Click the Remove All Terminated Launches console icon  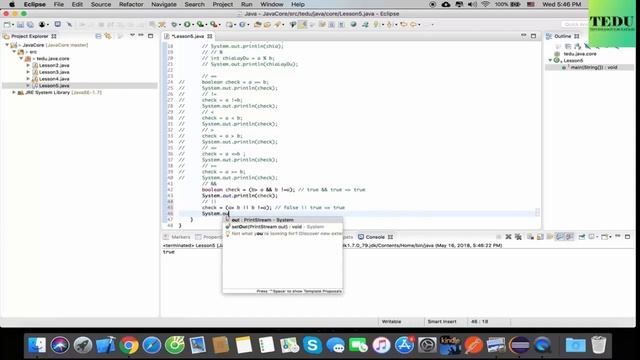[518, 237]
